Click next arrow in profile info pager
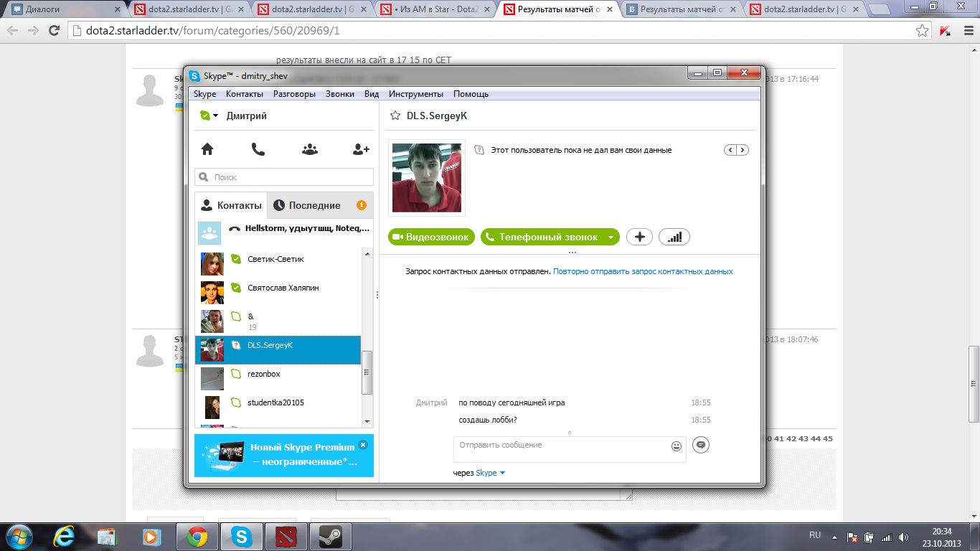Image resolution: width=980 pixels, height=551 pixels. coord(743,150)
